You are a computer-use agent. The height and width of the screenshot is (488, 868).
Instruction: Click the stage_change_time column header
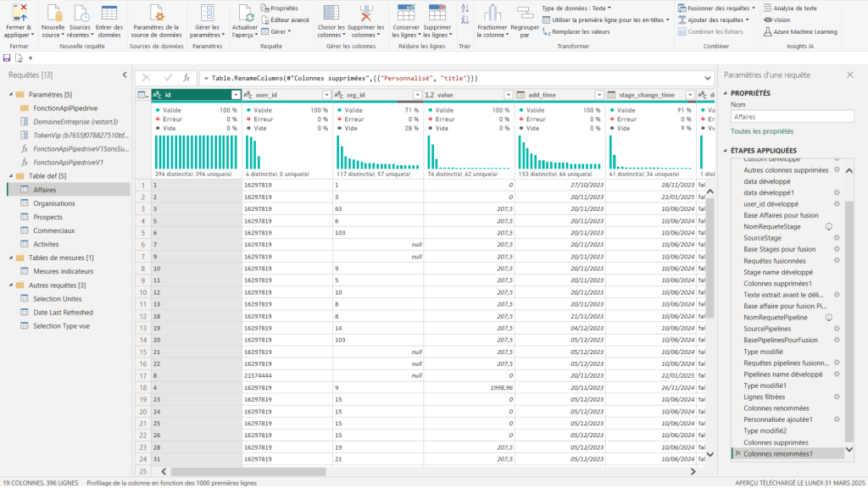tap(646, 95)
